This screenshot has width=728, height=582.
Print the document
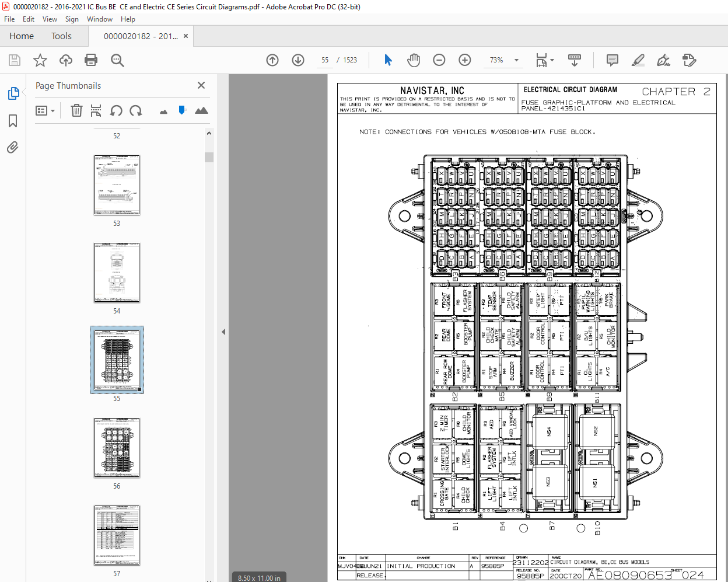(91, 60)
